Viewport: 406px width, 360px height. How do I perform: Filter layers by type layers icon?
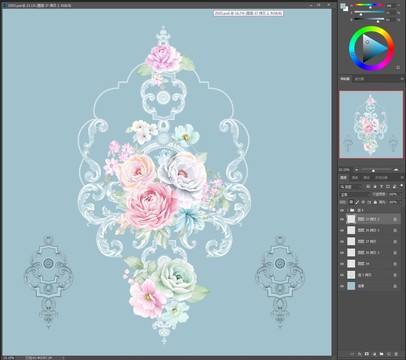coord(381,187)
